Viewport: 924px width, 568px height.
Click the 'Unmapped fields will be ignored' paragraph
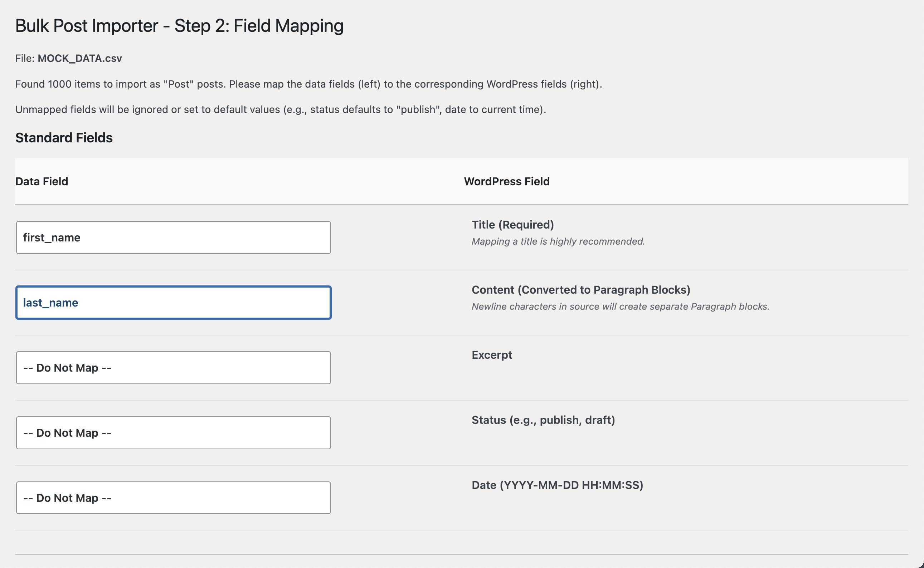pyautogui.click(x=280, y=109)
